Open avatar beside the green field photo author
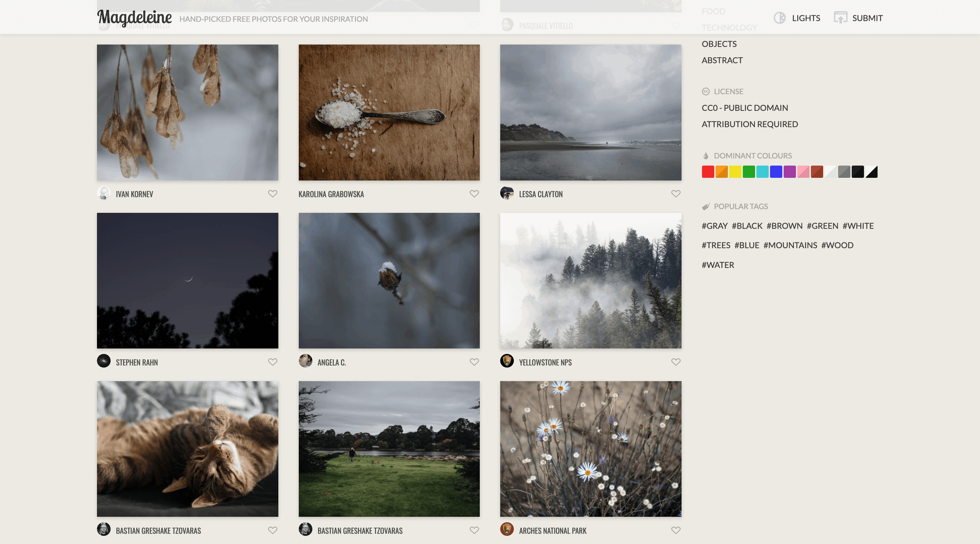The height and width of the screenshot is (544, 980). [x=306, y=529]
